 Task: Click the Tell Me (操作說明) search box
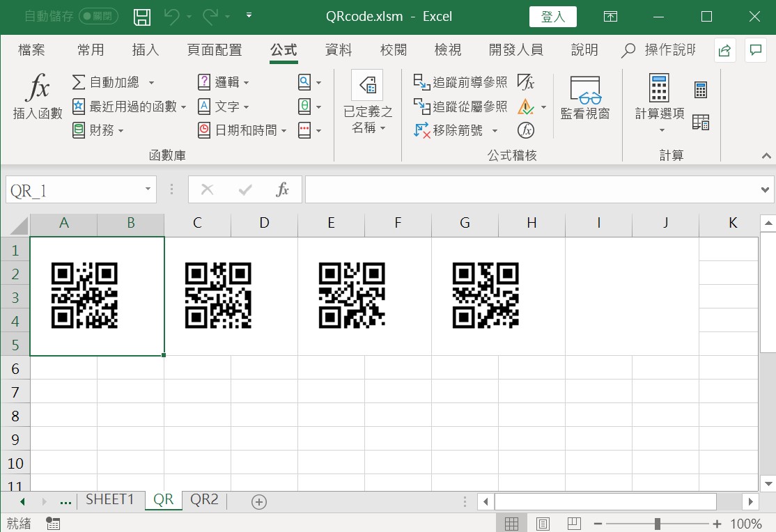658,49
